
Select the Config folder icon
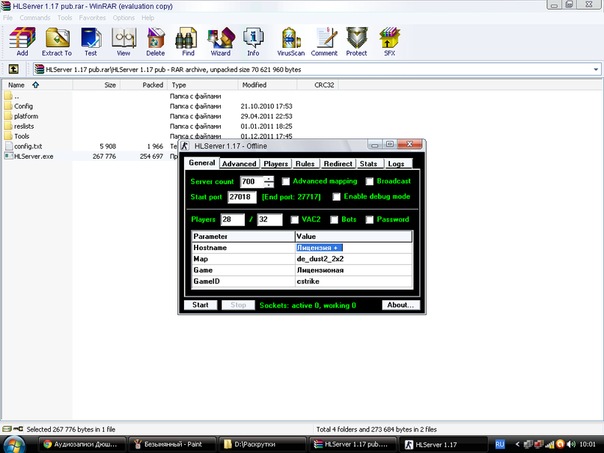tap(8, 106)
